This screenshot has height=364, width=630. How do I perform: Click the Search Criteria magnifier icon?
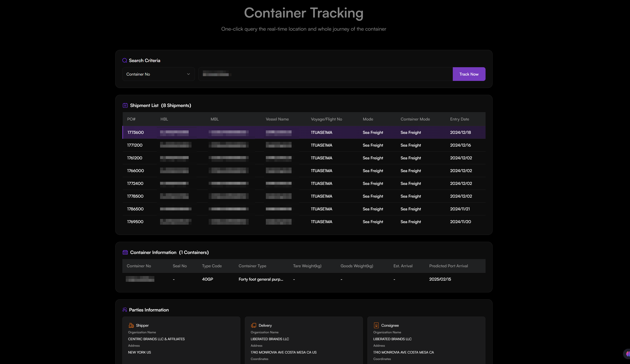pos(125,61)
